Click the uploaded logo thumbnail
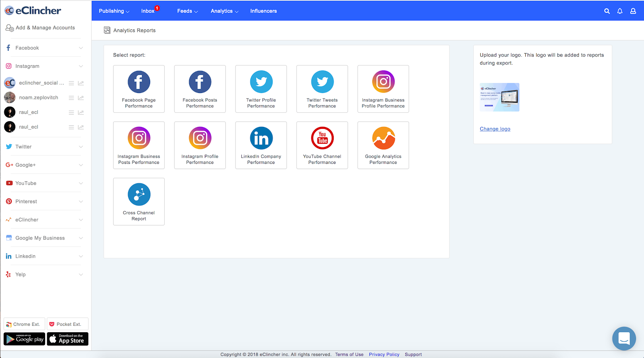The image size is (644, 358). click(500, 97)
